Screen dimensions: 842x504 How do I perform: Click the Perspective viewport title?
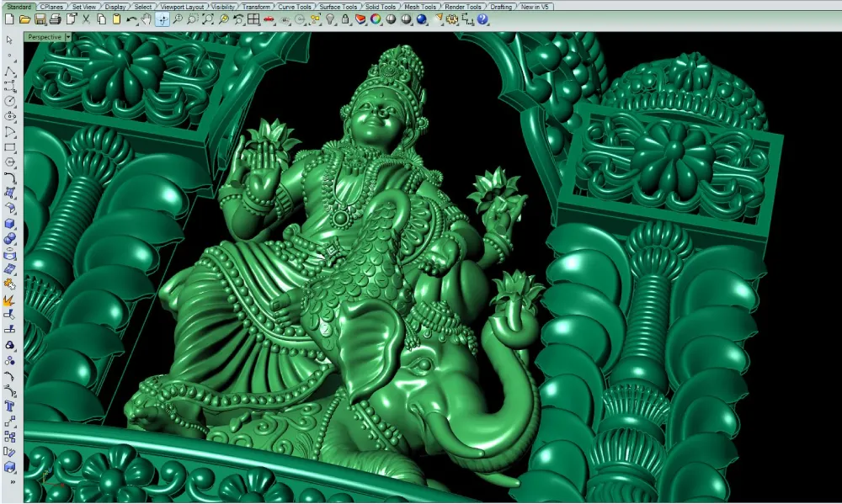(45, 37)
